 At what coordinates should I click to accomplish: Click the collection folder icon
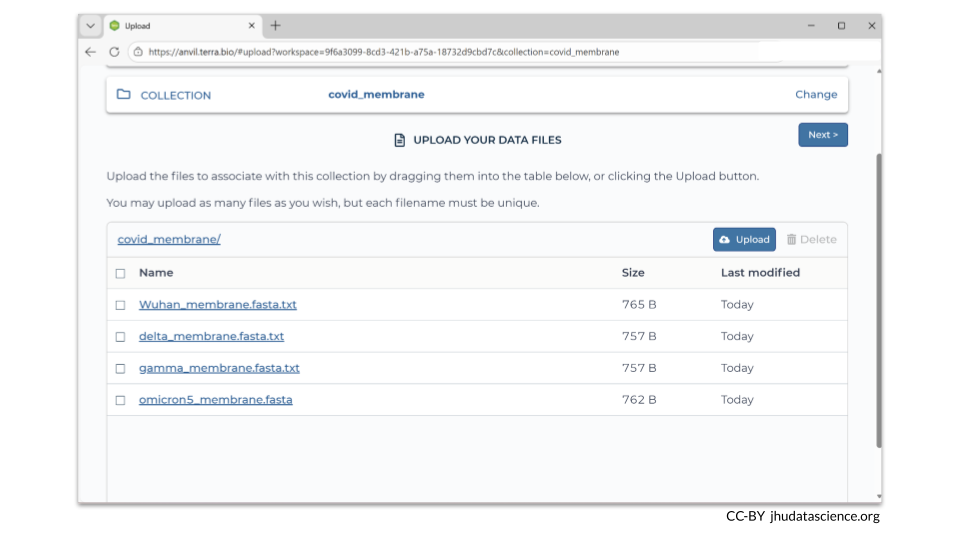point(124,94)
